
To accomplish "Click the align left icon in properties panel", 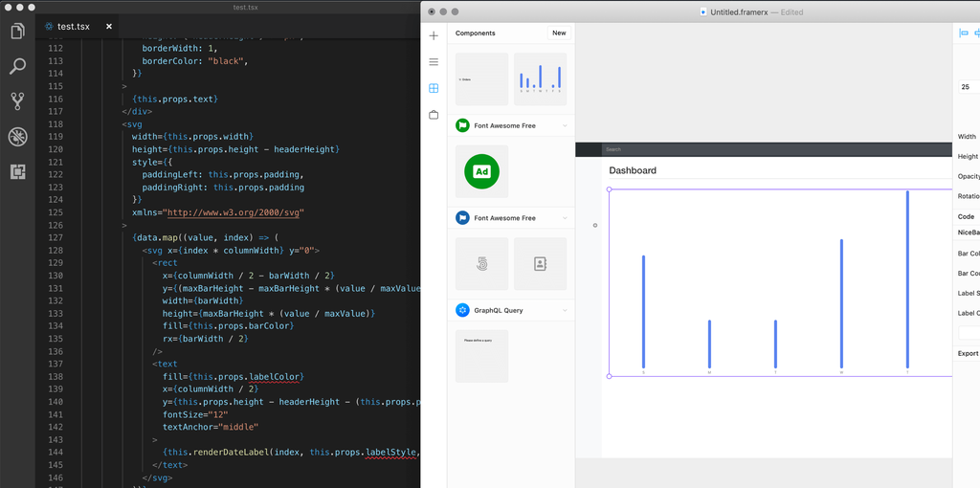I will [x=964, y=33].
